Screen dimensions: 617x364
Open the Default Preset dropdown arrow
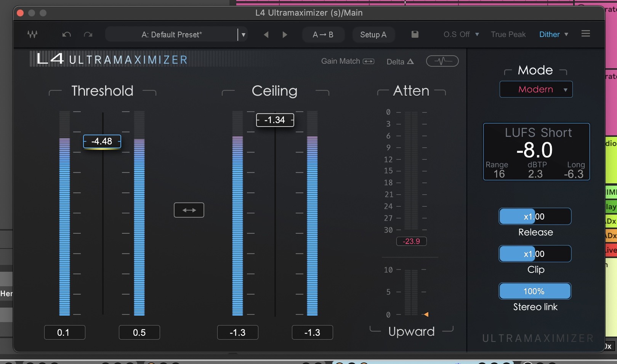[x=243, y=35]
